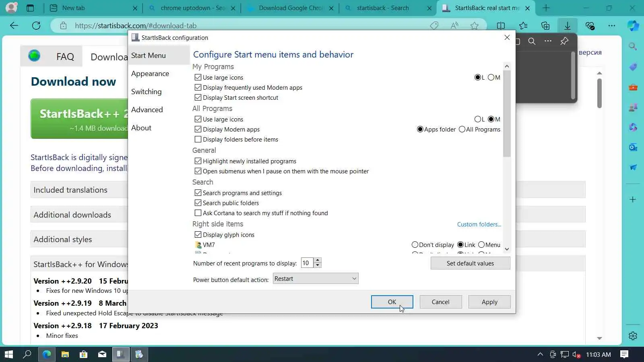The width and height of the screenshot is (644, 362).
Task: Open Edge Settings and more menu
Action: point(612,26)
